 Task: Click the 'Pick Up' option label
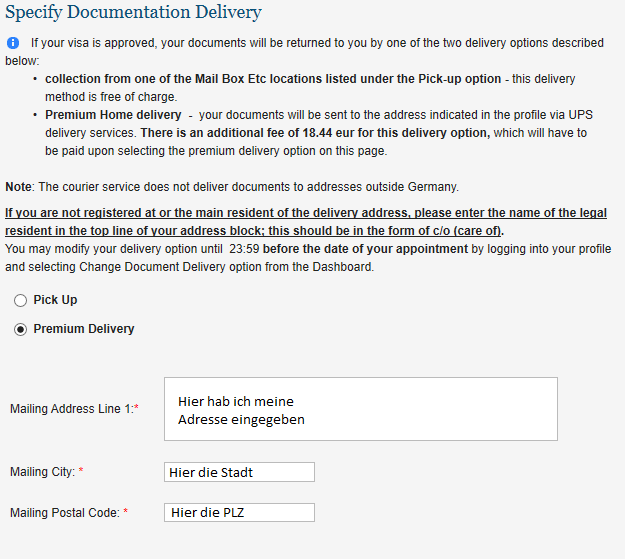click(55, 300)
